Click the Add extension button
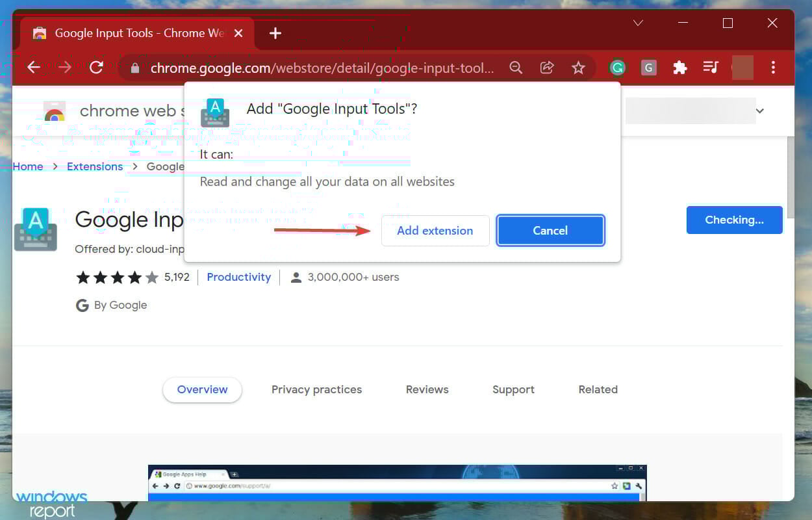Image resolution: width=812 pixels, height=520 pixels. pyautogui.click(x=435, y=231)
